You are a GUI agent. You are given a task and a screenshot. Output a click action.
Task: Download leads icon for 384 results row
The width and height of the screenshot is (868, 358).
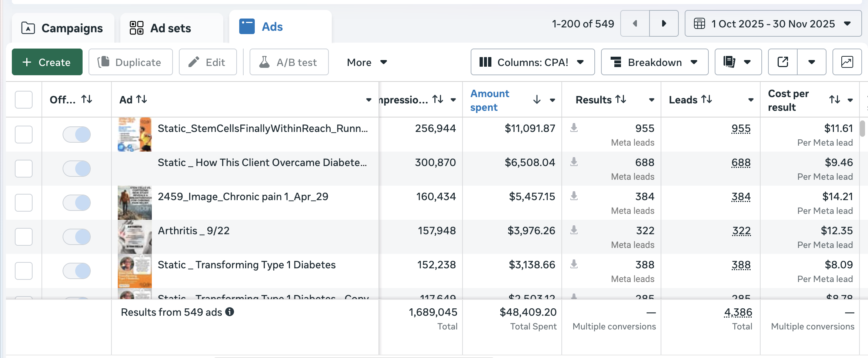tap(574, 196)
